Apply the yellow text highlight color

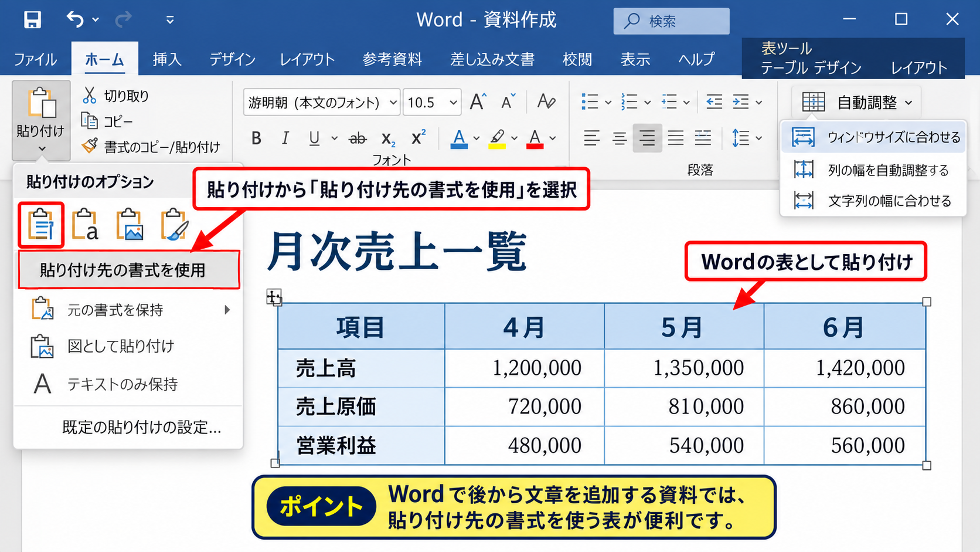click(497, 139)
